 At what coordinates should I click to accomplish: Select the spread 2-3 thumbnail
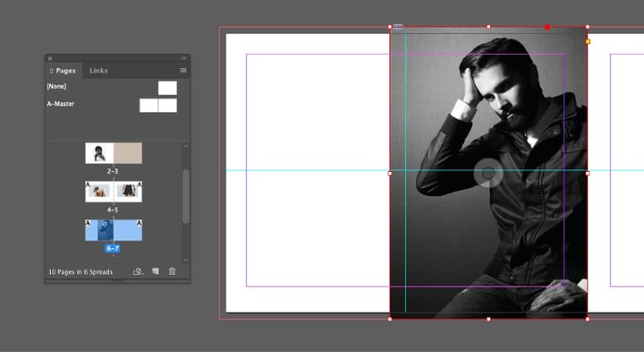(114, 153)
